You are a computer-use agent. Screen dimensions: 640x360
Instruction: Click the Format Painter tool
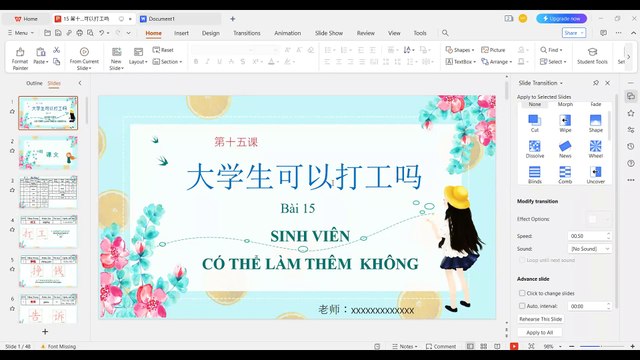(x=20, y=58)
